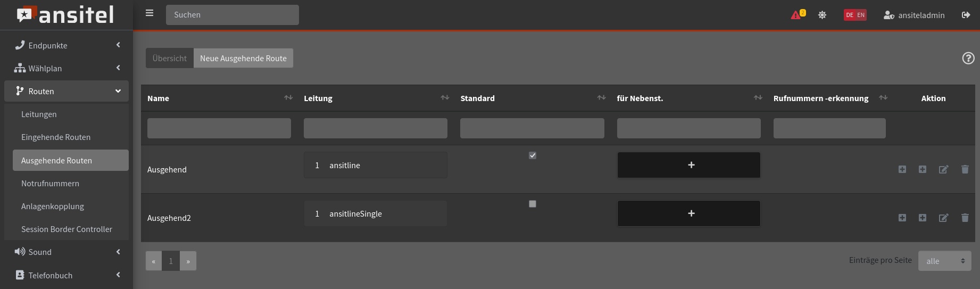Click the brightness theme icon in header
The width and height of the screenshot is (980, 289).
pyautogui.click(x=822, y=15)
